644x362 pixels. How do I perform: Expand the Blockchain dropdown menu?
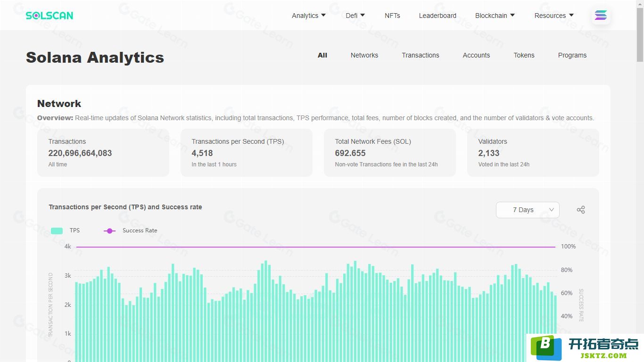coord(495,16)
